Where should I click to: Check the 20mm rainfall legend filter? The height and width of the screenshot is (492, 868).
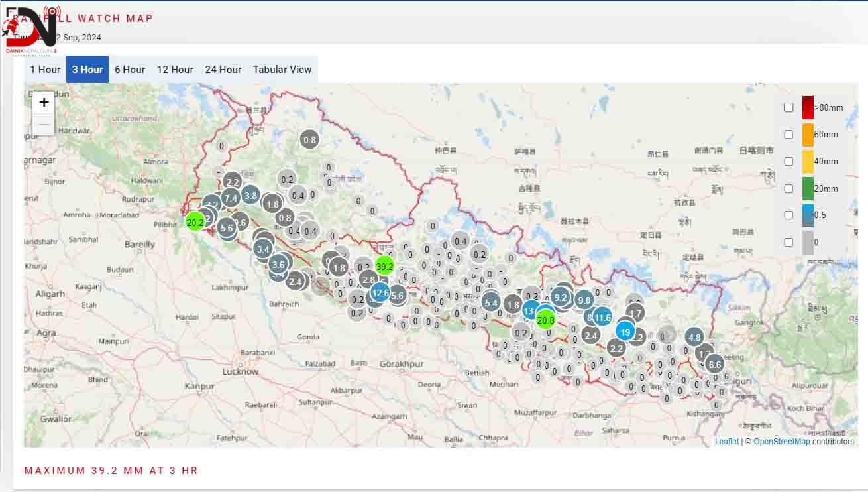pyautogui.click(x=788, y=188)
